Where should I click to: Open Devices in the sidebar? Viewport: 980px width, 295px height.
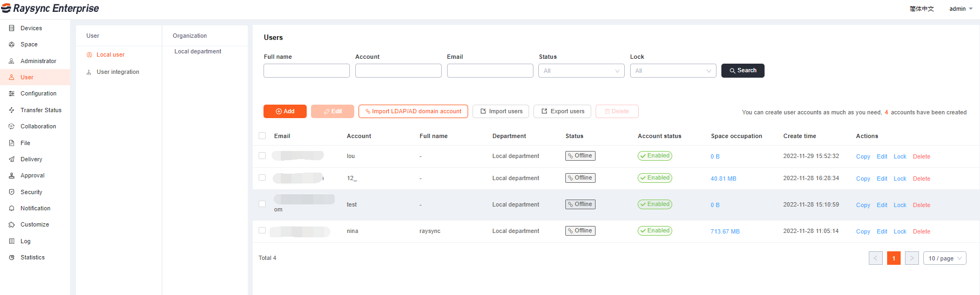pyautogui.click(x=35, y=28)
